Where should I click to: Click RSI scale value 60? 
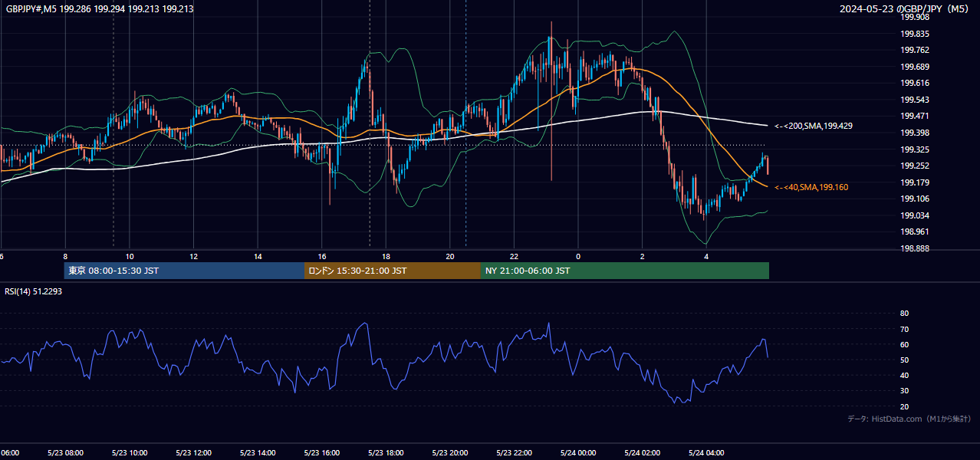pos(904,344)
